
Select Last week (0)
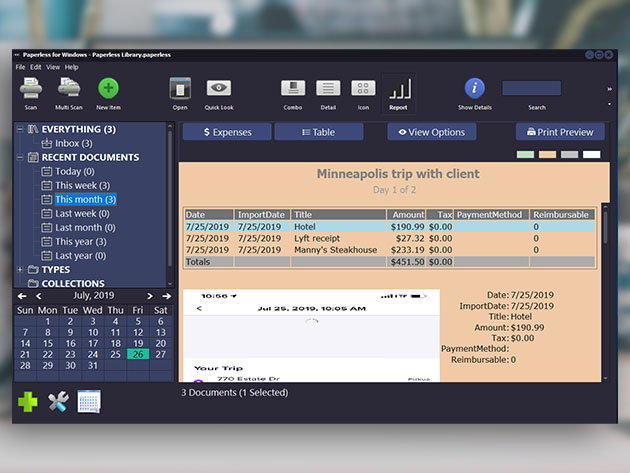coord(82,214)
